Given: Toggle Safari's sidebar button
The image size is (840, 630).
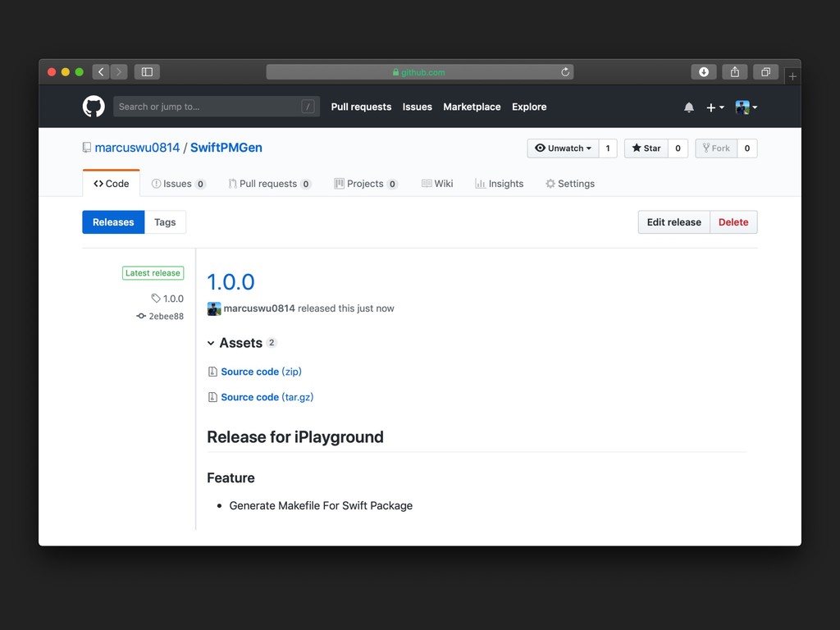Looking at the screenshot, I should [147, 72].
